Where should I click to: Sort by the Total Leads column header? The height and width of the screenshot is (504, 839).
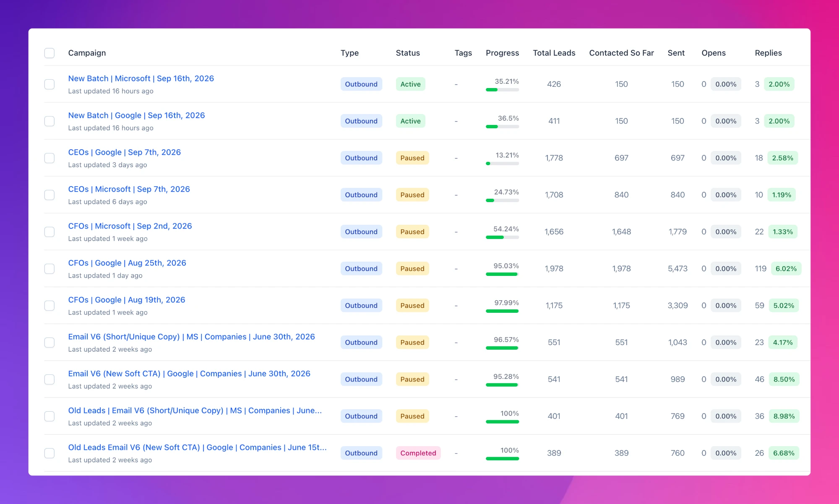554,53
